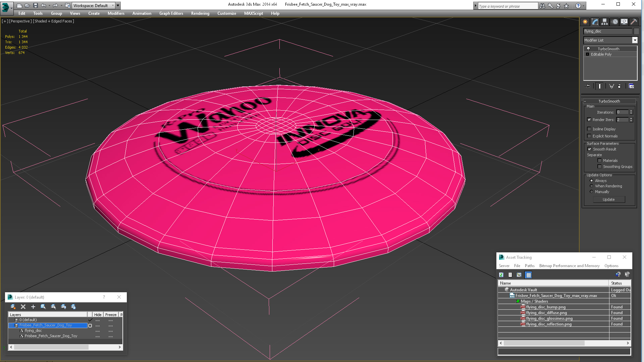This screenshot has height=362, width=644.
Task: Click Add Selected Objects to layer plus icon
Action: click(33, 307)
